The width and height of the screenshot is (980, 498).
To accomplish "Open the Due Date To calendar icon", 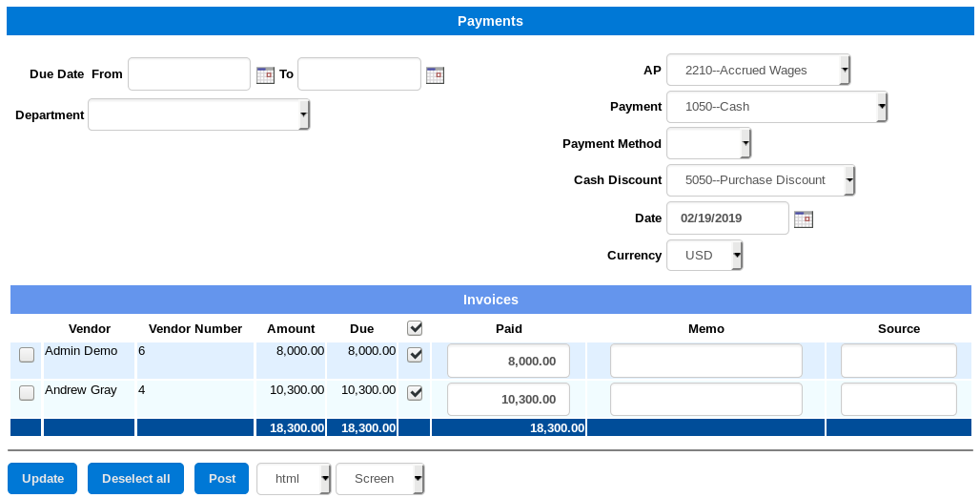I will pyautogui.click(x=435, y=75).
